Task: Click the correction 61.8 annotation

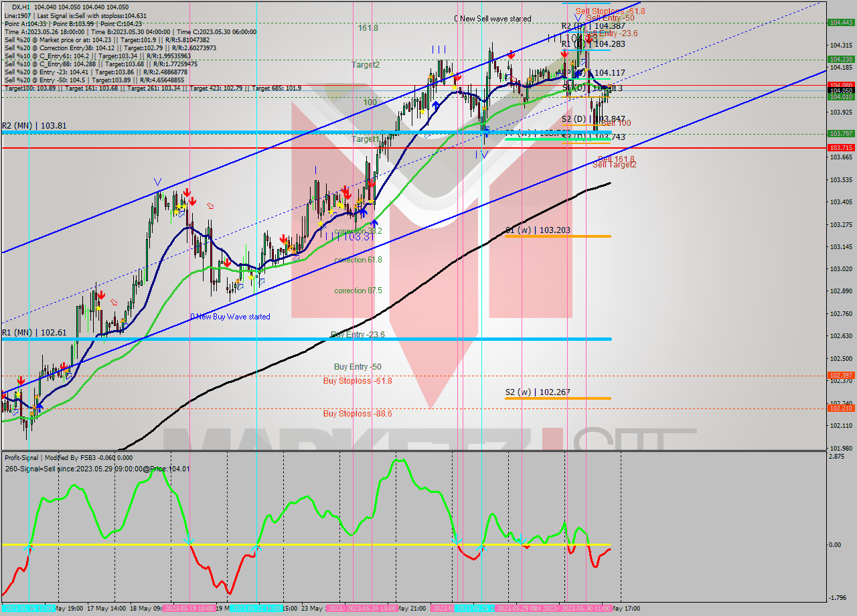Action: [x=358, y=260]
